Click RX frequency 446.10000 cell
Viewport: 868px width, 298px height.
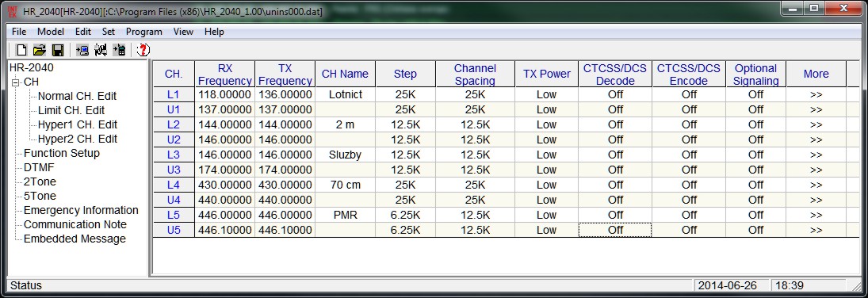pyautogui.click(x=225, y=230)
